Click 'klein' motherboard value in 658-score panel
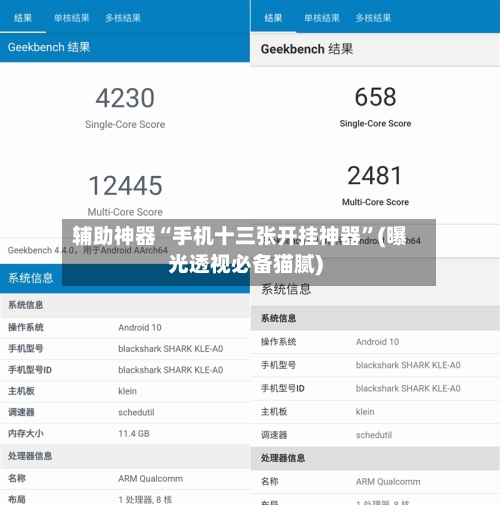Screen dimensions: 500x505 (x=365, y=412)
